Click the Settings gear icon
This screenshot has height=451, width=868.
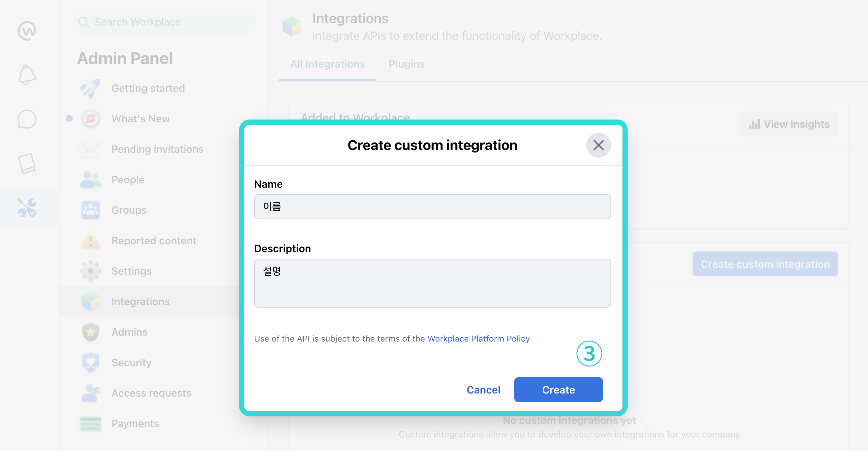pos(90,271)
